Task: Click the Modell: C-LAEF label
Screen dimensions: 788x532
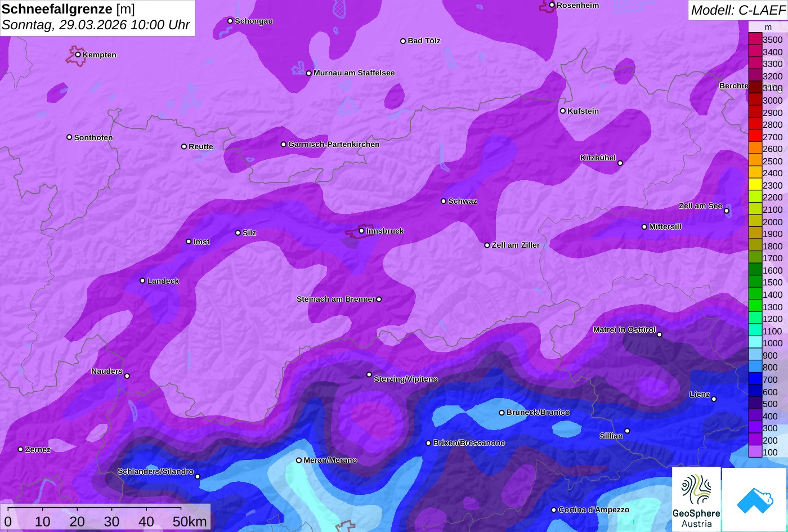Action: (x=737, y=10)
